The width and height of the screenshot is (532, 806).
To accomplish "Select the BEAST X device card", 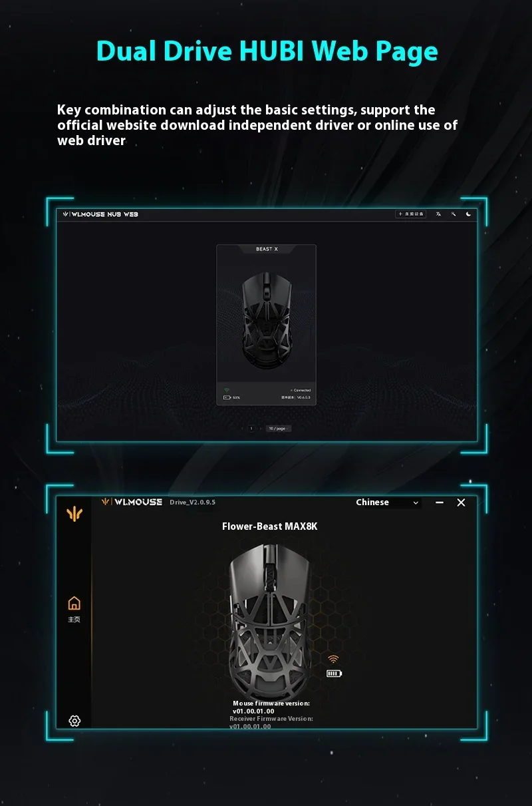I will coord(266,324).
